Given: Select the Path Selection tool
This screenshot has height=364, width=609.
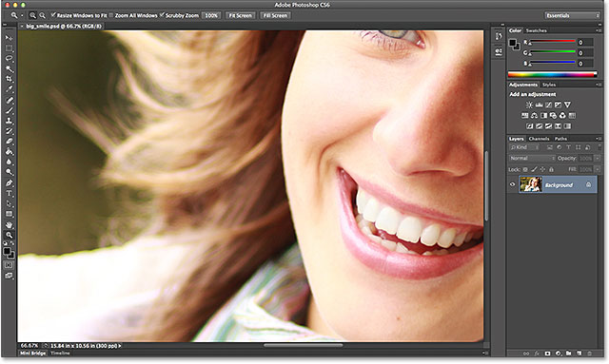Looking at the screenshot, I should click(9, 203).
